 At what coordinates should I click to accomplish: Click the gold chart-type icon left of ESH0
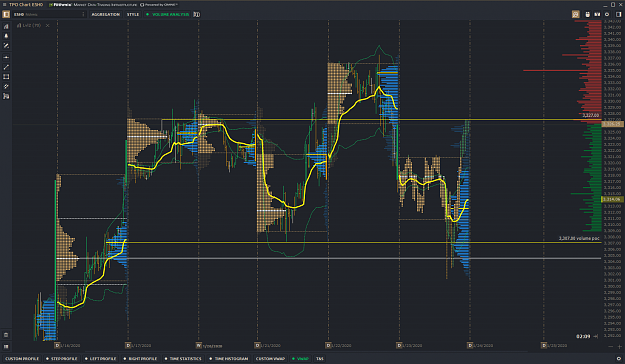[6, 14]
